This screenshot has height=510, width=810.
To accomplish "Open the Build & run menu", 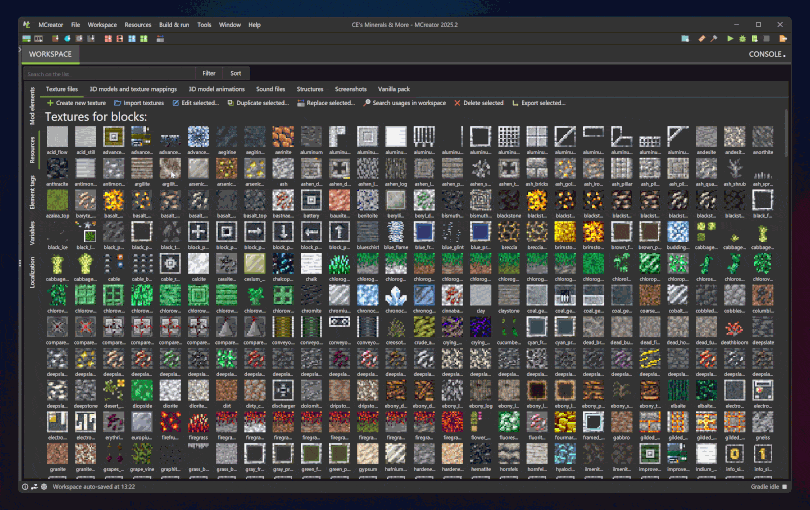I will pos(174,25).
